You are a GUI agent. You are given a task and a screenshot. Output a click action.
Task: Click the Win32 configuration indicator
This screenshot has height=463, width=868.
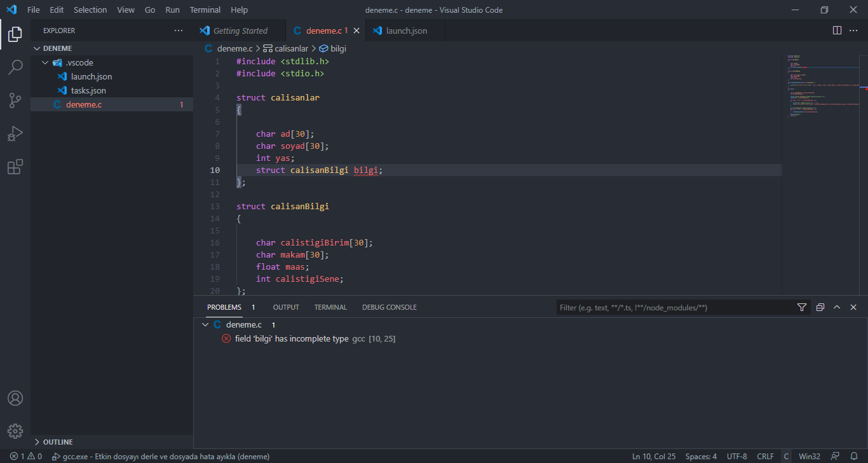[x=810, y=457]
